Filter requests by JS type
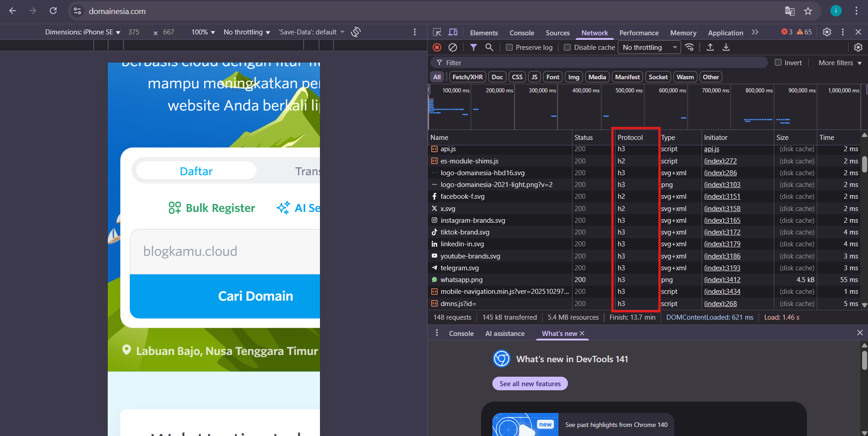The height and width of the screenshot is (436, 868). tap(534, 77)
